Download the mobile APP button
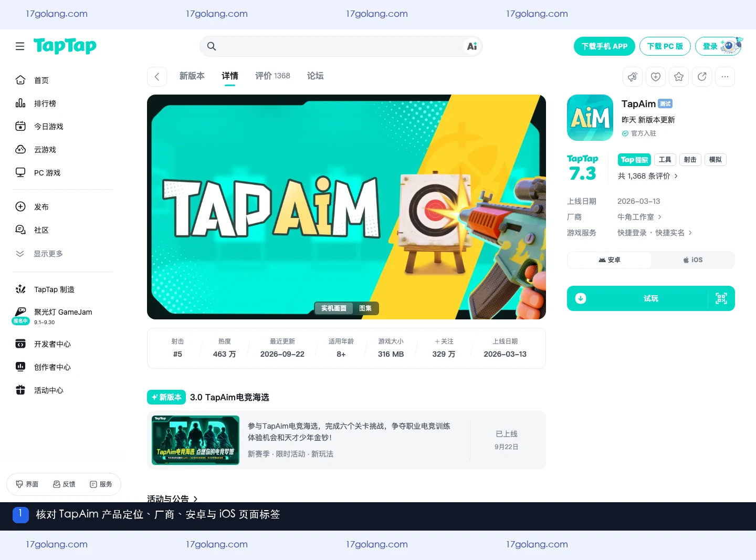Image resolution: width=756 pixels, height=560 pixels. pyautogui.click(x=604, y=46)
